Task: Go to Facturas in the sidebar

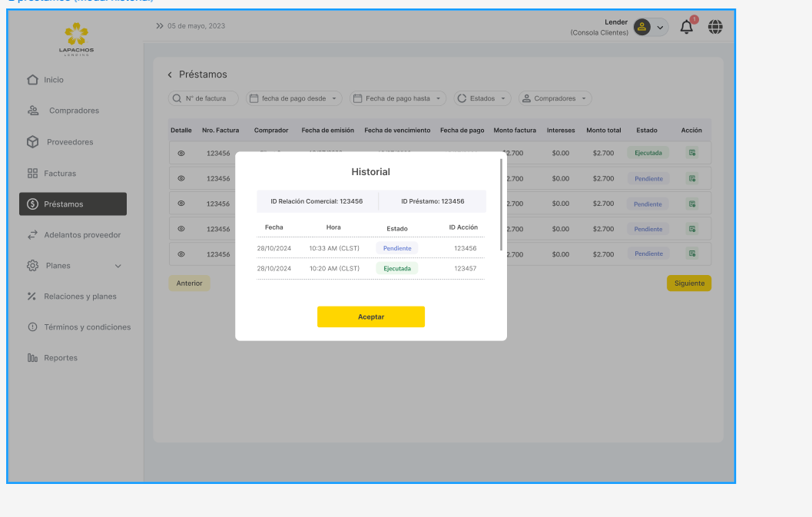Action: (x=60, y=174)
